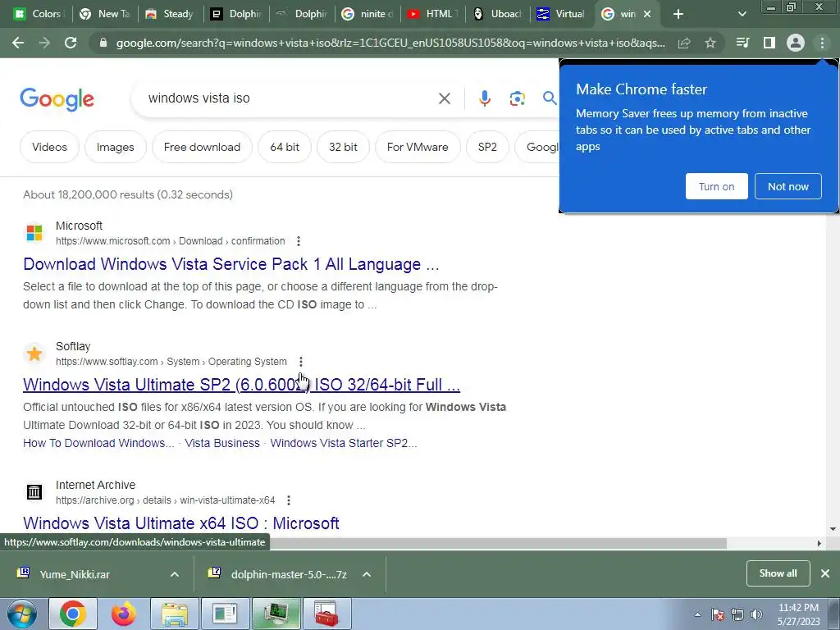The height and width of the screenshot is (630, 840).
Task: Expand options for dolphin-master download
Action: tap(367, 574)
